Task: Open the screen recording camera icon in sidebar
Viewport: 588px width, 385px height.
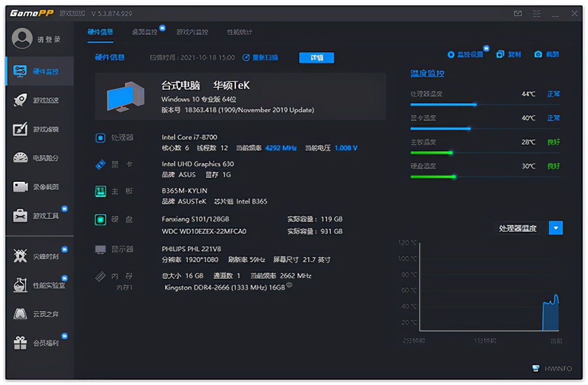Action: point(21,186)
